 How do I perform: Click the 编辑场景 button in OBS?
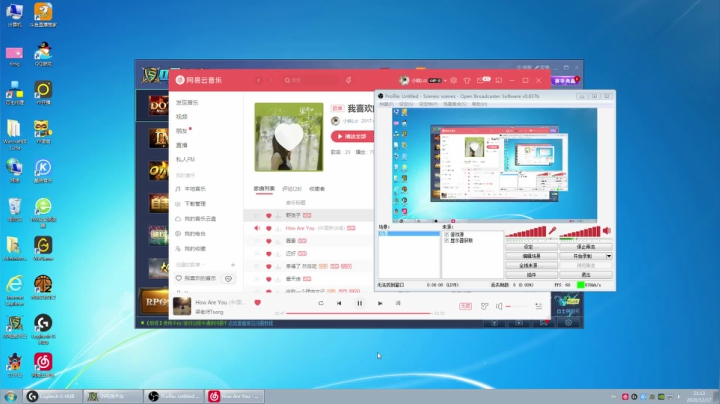click(531, 256)
